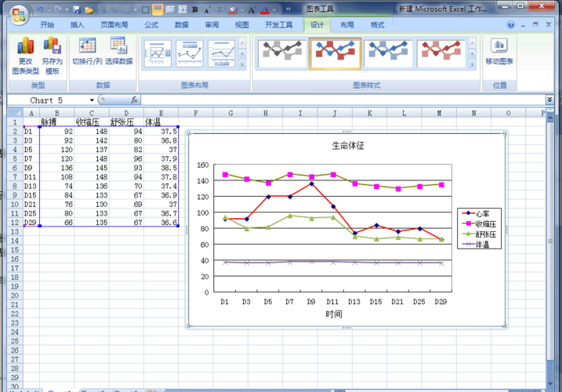This screenshot has width=562, height=392.
Task: Open the fill color dropdown arrow
Action: (x=242, y=9)
